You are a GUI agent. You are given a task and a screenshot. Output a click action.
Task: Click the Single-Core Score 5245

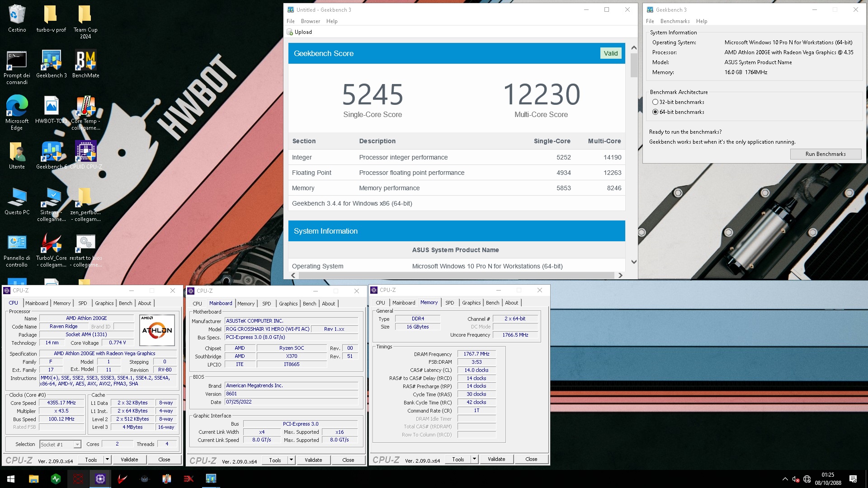click(373, 94)
